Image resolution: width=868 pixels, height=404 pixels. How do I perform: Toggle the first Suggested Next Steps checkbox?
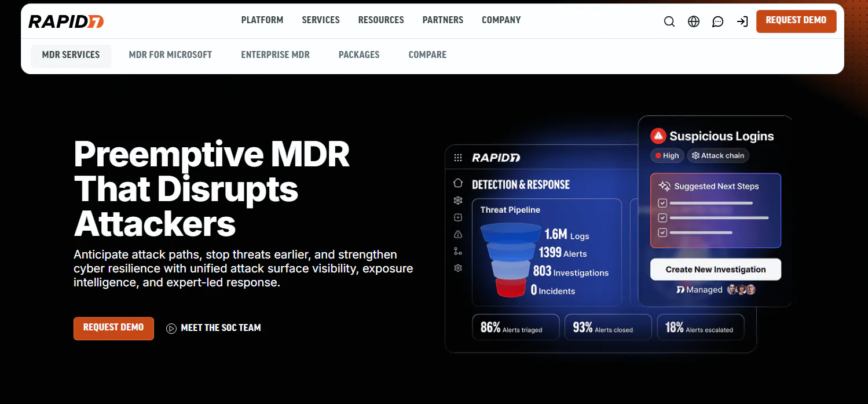[x=663, y=203]
